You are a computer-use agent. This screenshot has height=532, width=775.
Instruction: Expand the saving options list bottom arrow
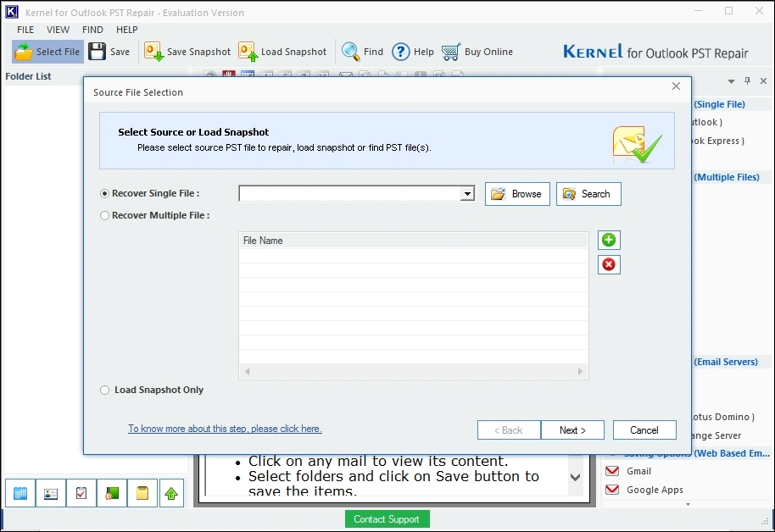tap(688, 504)
